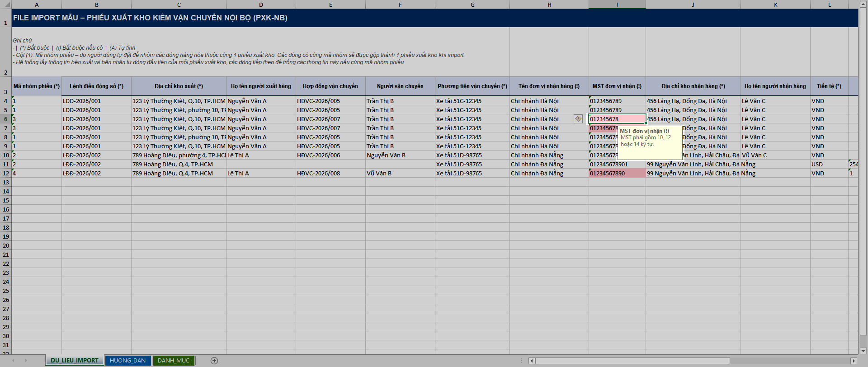
Task: Select the cell 'HĐVC-2026/006'
Action: (330, 155)
